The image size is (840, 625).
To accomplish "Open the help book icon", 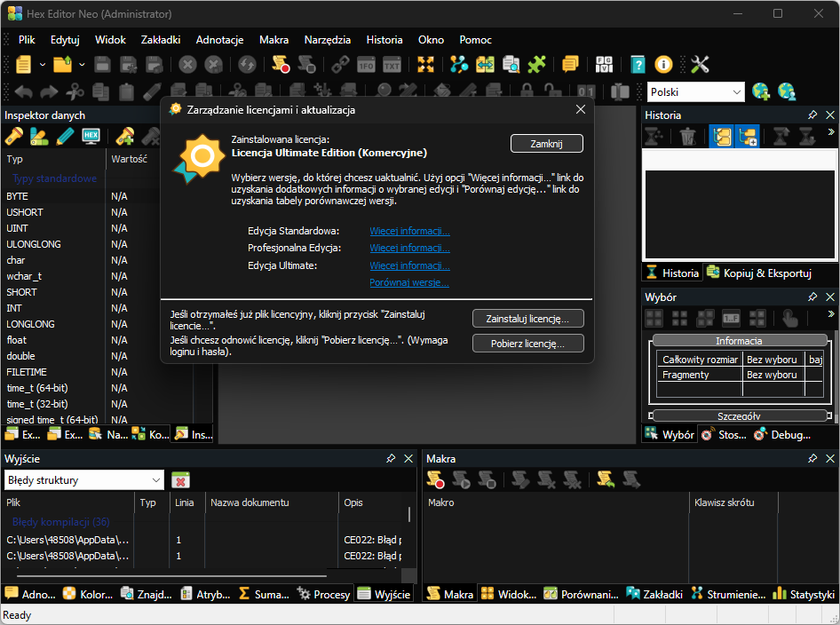I will 638,65.
